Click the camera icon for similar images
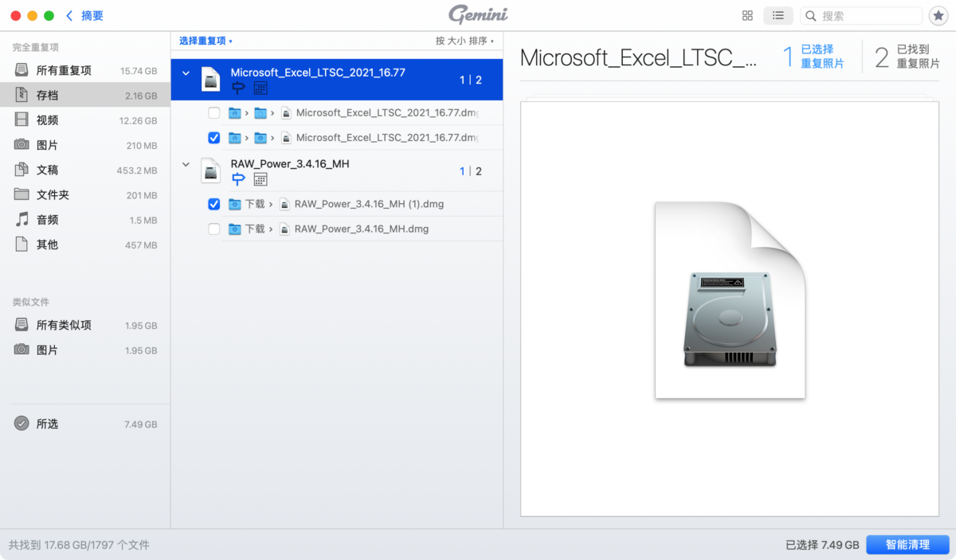The width and height of the screenshot is (956, 560). [x=22, y=350]
